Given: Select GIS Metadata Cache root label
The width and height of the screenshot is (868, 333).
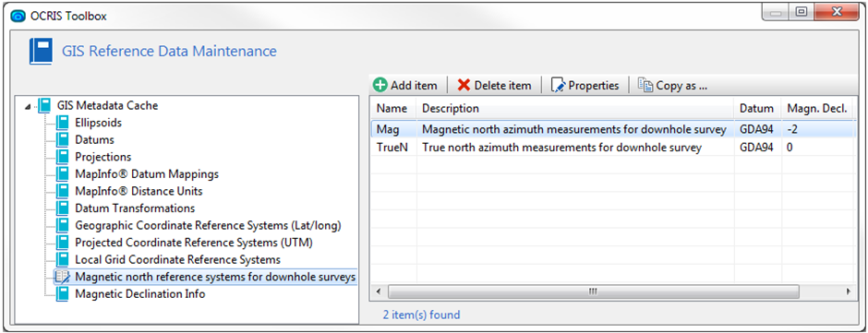Looking at the screenshot, I should (x=107, y=105).
